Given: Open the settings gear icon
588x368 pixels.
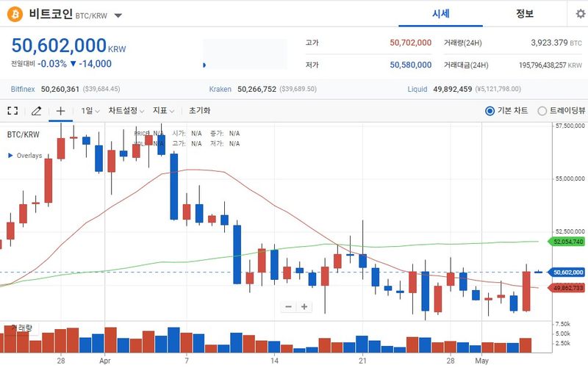Looking at the screenshot, I should pos(581,14).
